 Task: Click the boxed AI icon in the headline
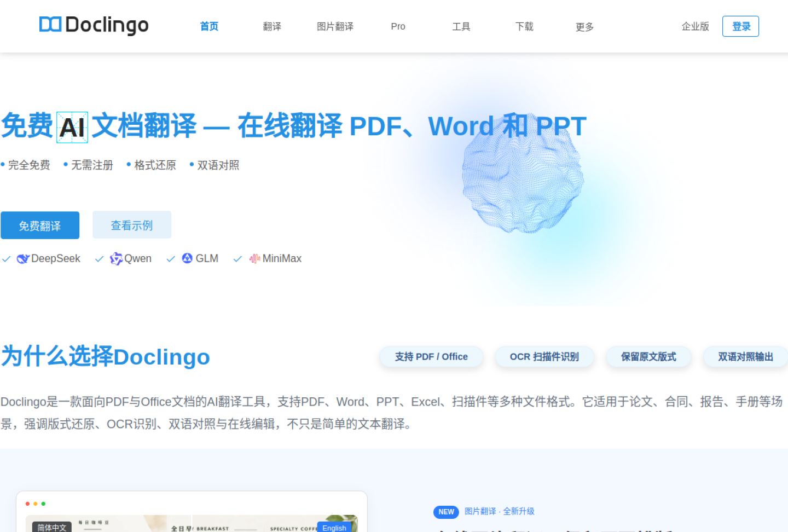coord(72,127)
